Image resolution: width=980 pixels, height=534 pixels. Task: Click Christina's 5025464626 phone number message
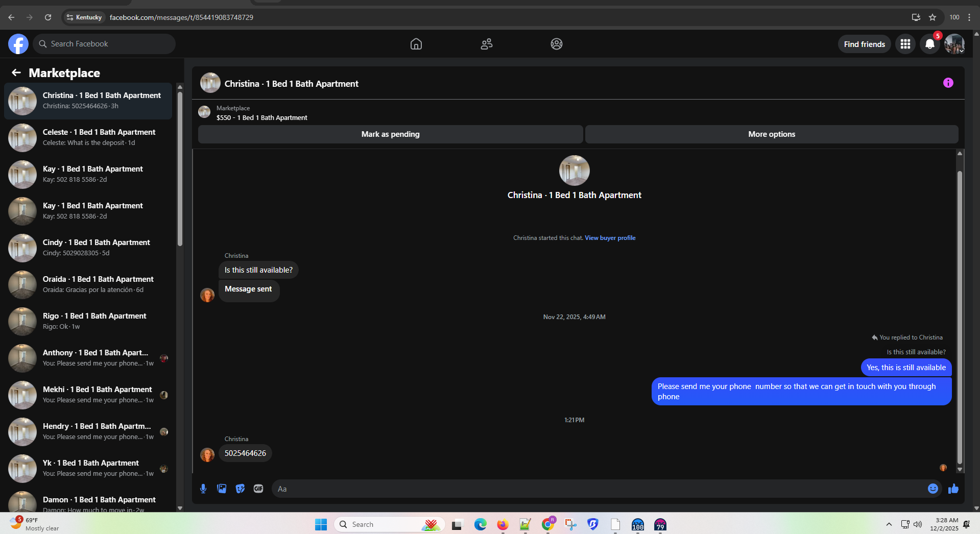(245, 453)
